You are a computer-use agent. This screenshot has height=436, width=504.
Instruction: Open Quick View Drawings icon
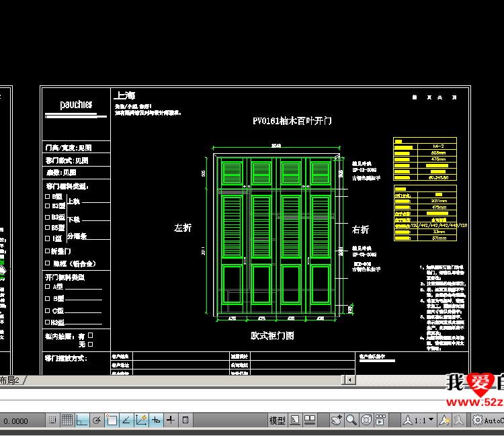[310, 420]
